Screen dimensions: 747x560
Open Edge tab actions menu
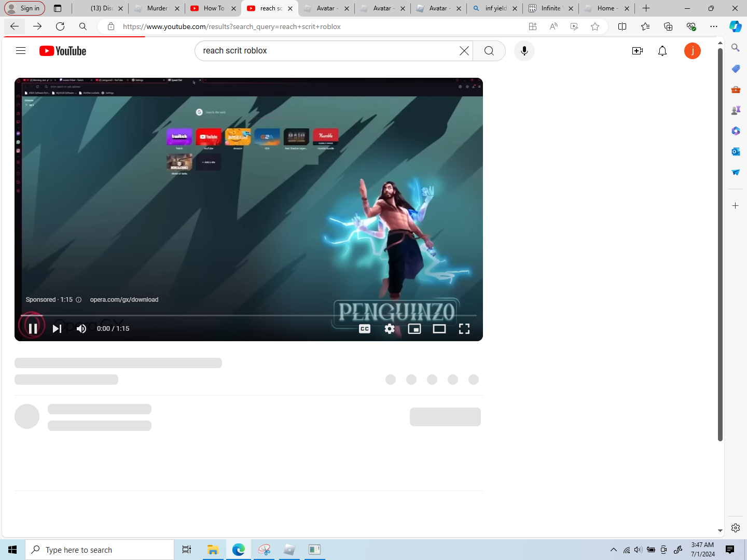[58, 8]
